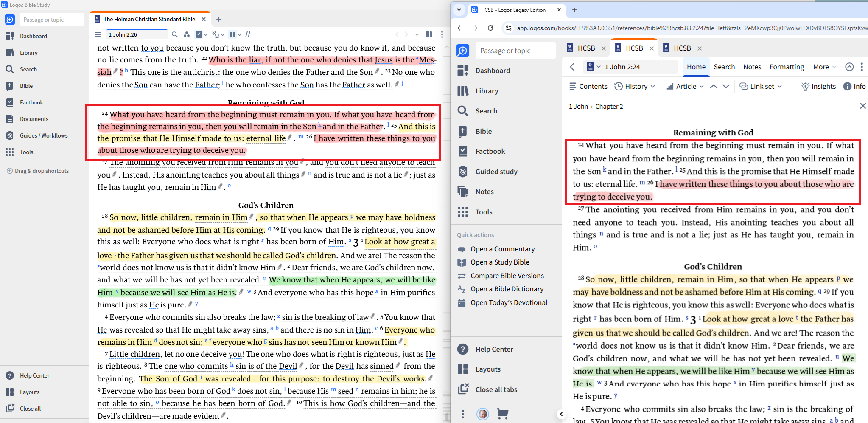Viewport: 868px width, 423px height.
Task: Click Drag & drop shortcuts in desktop sidebar
Action: tap(38, 171)
